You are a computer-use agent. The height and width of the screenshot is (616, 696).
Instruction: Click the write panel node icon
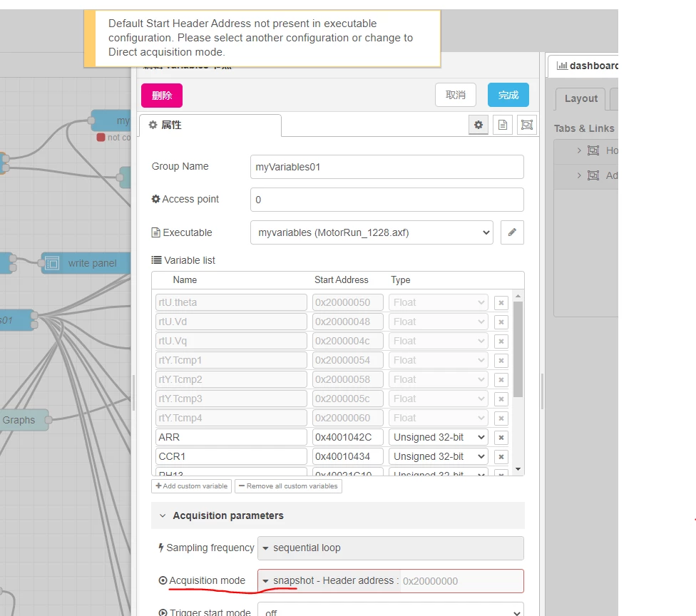[52, 264]
